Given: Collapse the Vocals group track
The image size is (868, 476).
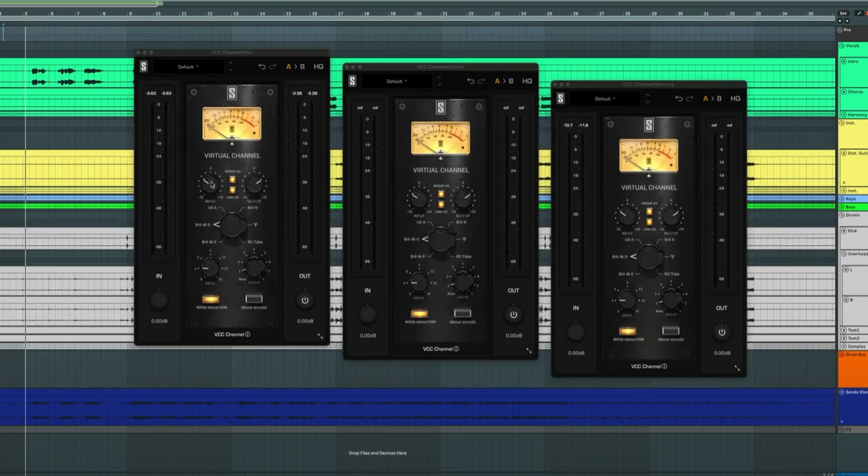Looking at the screenshot, I should (x=842, y=46).
